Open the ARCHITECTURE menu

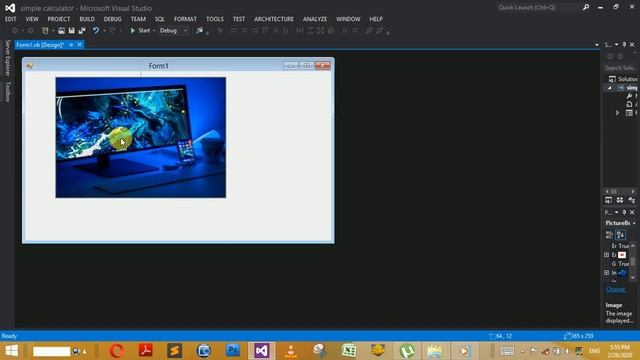[x=274, y=19]
